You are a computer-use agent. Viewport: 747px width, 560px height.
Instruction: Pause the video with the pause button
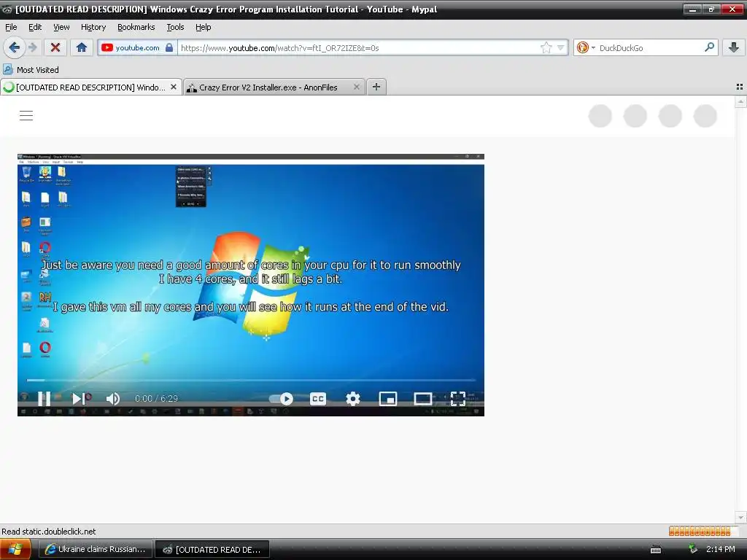coord(44,399)
